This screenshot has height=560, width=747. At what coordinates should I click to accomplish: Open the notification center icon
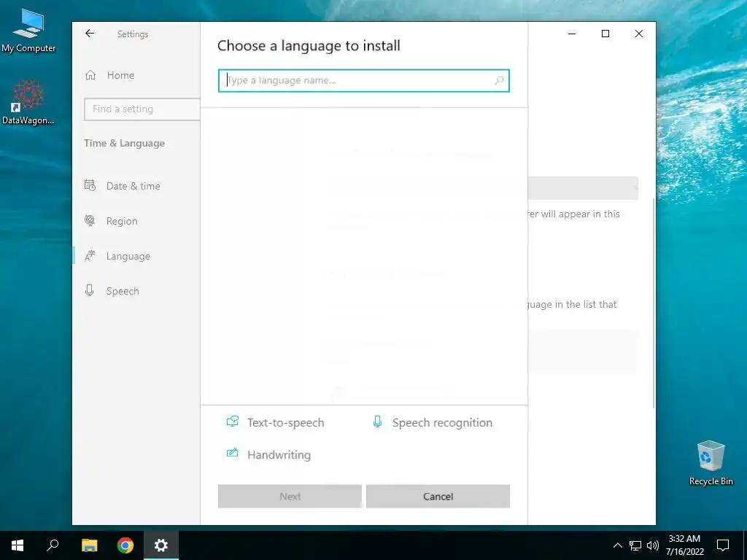tap(723, 545)
